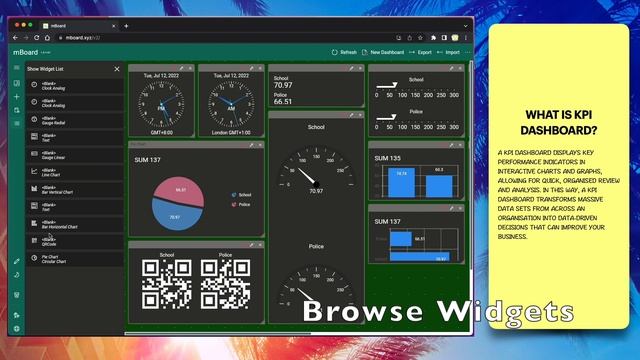This screenshot has height=360, width=640.
Task: Open the tab search chevron in the browser
Action: tap(466, 26)
